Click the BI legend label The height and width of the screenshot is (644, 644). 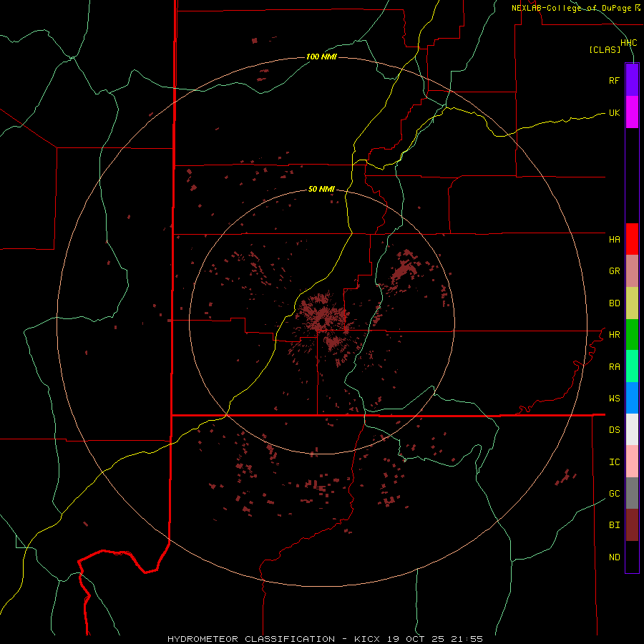click(614, 525)
